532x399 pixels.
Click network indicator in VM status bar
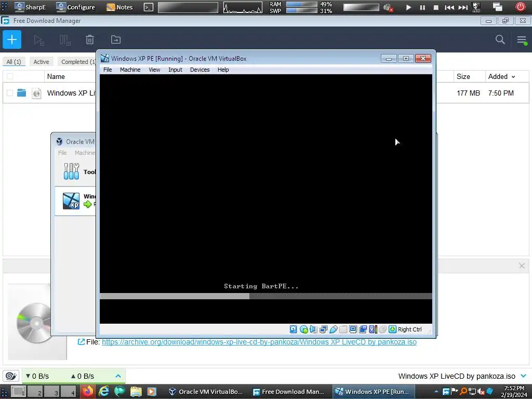click(323, 329)
